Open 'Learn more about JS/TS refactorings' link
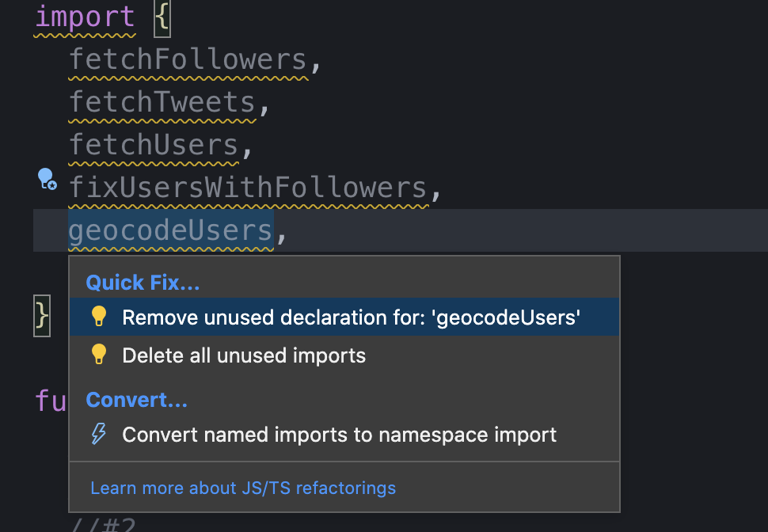 tap(243, 488)
